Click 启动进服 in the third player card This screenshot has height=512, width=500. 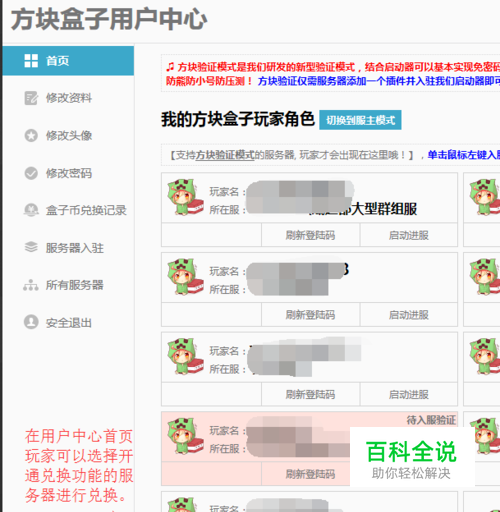(409, 395)
